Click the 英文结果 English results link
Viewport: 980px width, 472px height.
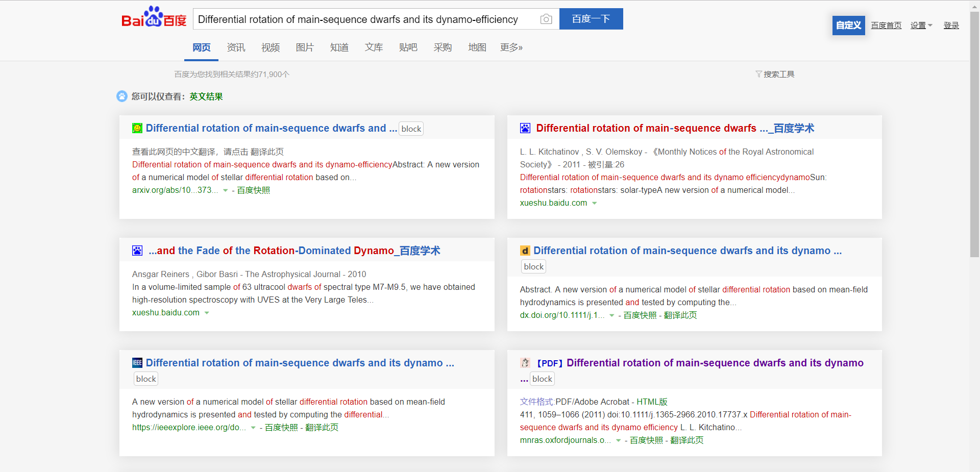[x=206, y=96]
